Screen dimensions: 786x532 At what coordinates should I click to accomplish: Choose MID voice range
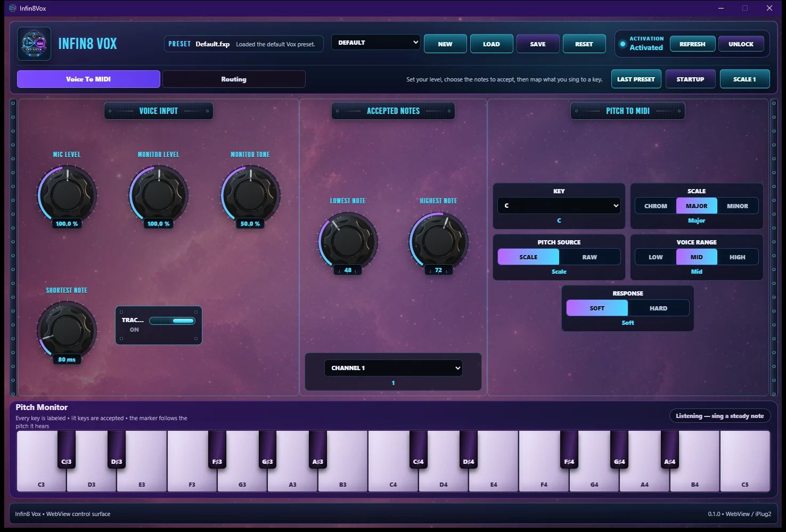[x=697, y=257]
